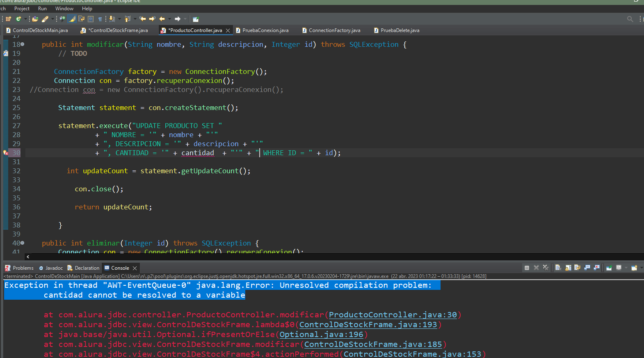Viewport: 644px width, 358px height.
Task: Close the ProductoController.java tab
Action: [228, 30]
